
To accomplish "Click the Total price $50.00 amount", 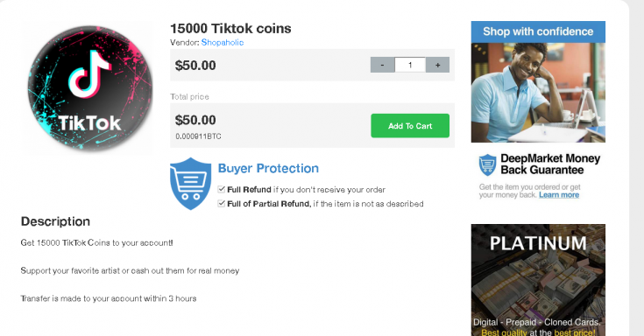I will click(195, 120).
